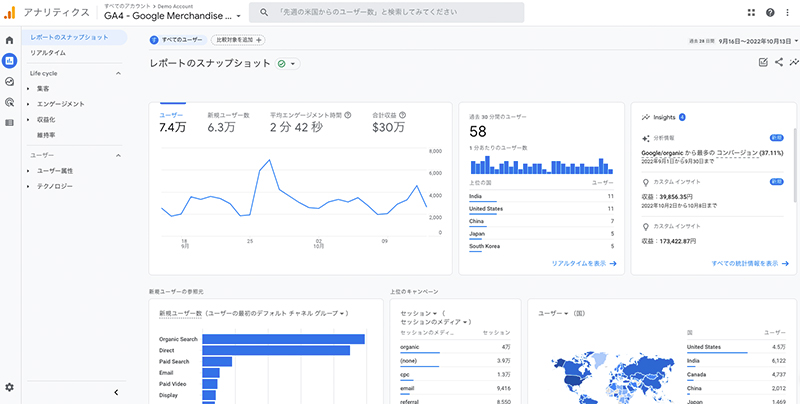Select the Reports bar chart icon
Image resolution: width=800 pixels, height=404 pixels.
10,61
